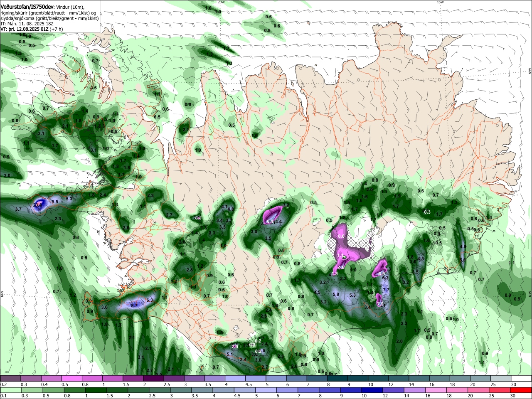
Task: Click the 6.3 precipitation value on map
Action: [x=150, y=300]
